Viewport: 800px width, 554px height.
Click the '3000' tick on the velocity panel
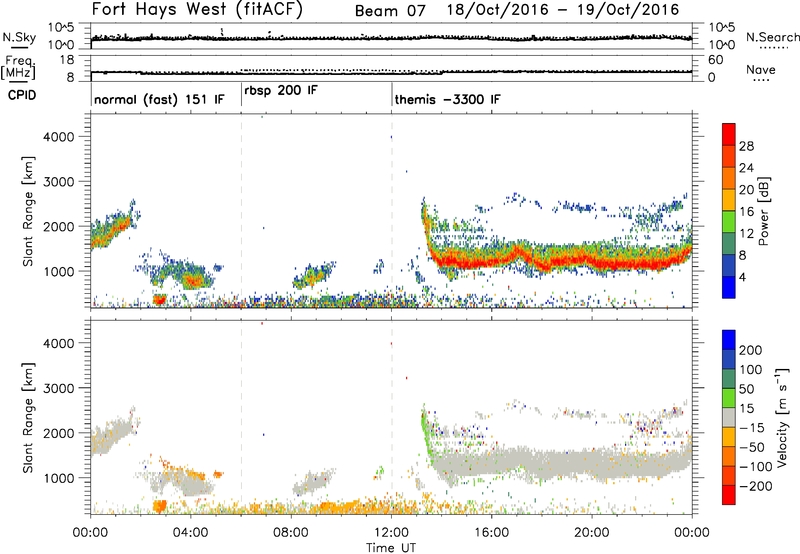pyautogui.click(x=59, y=388)
